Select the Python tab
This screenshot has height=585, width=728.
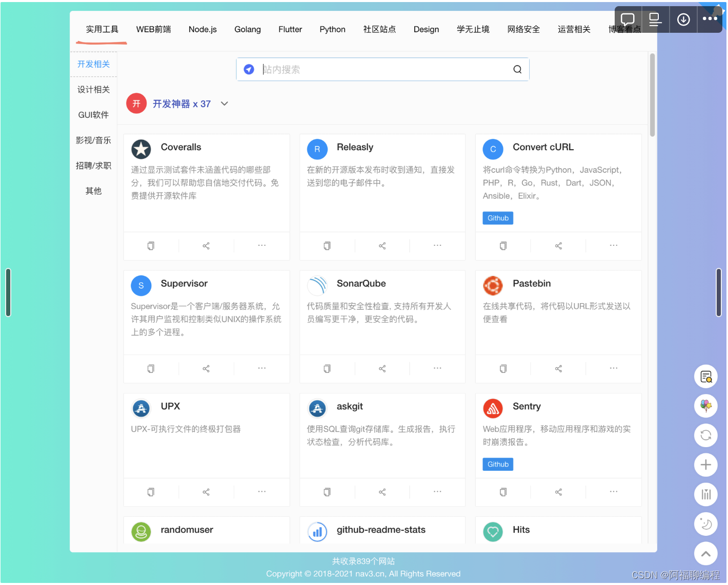click(333, 30)
